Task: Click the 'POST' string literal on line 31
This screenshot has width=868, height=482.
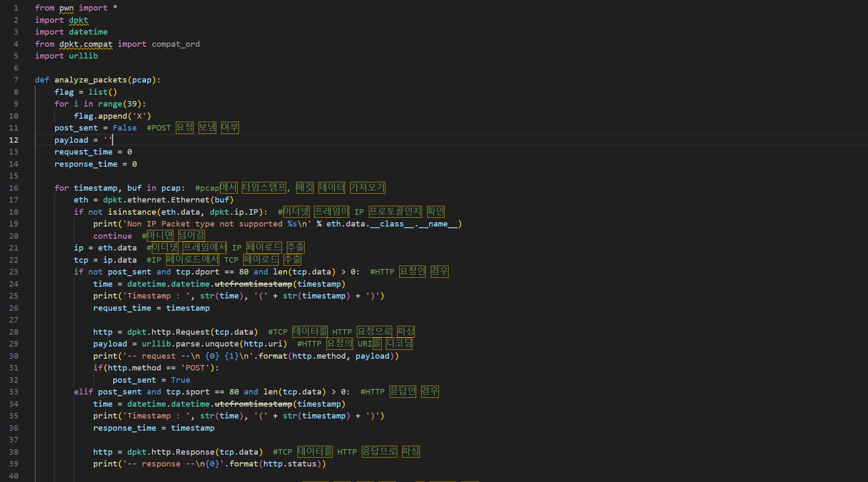Action: [195, 368]
